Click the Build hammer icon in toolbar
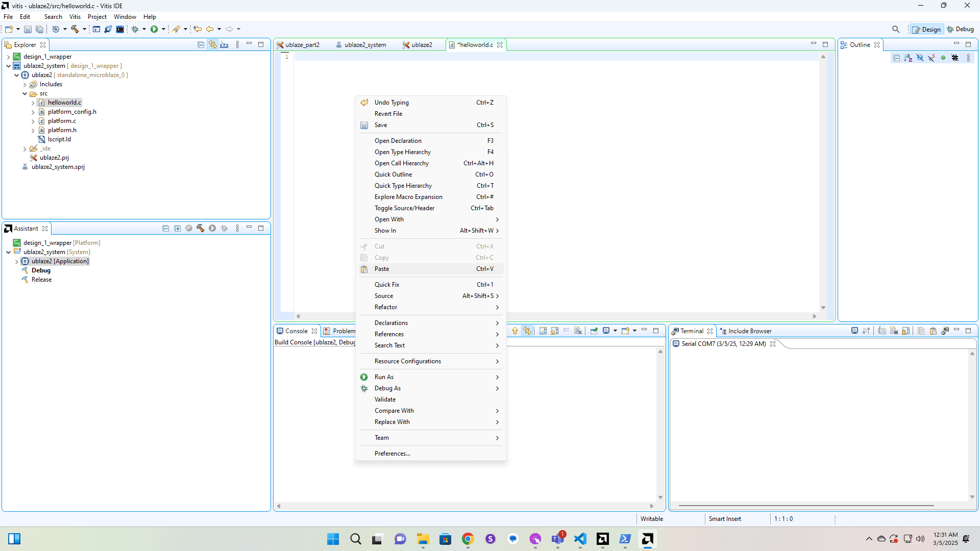 (x=75, y=29)
